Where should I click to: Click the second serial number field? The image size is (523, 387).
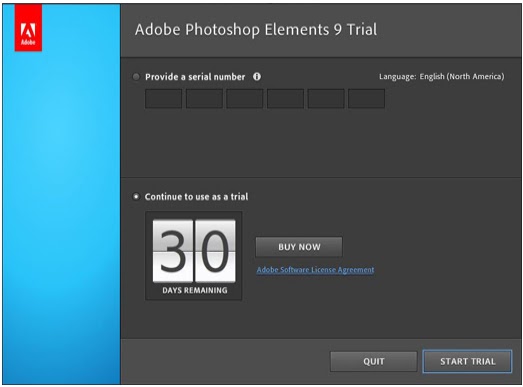click(x=204, y=98)
